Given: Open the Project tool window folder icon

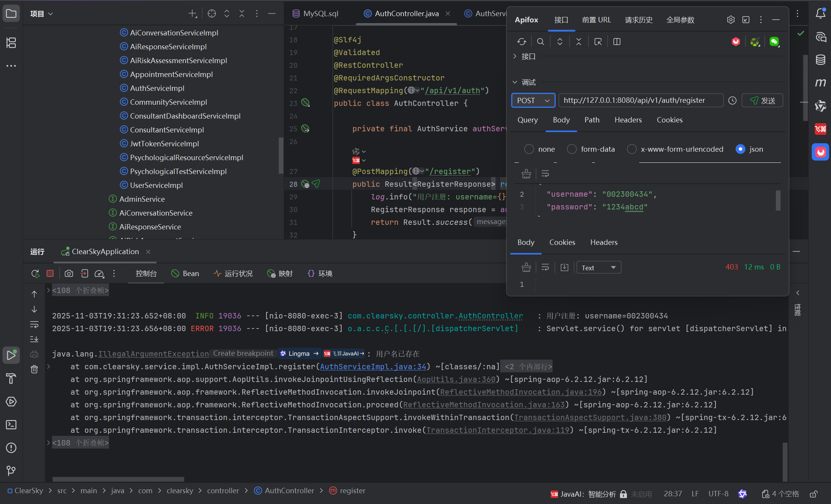Looking at the screenshot, I should click(x=11, y=14).
